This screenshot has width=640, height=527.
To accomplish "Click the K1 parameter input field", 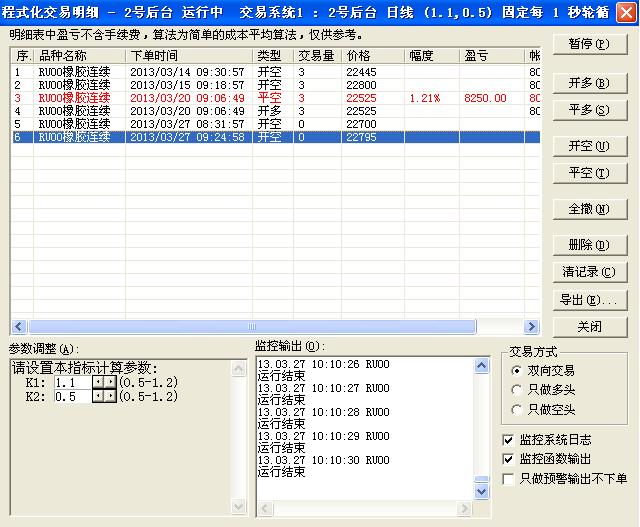I will pyautogui.click(x=73, y=382).
